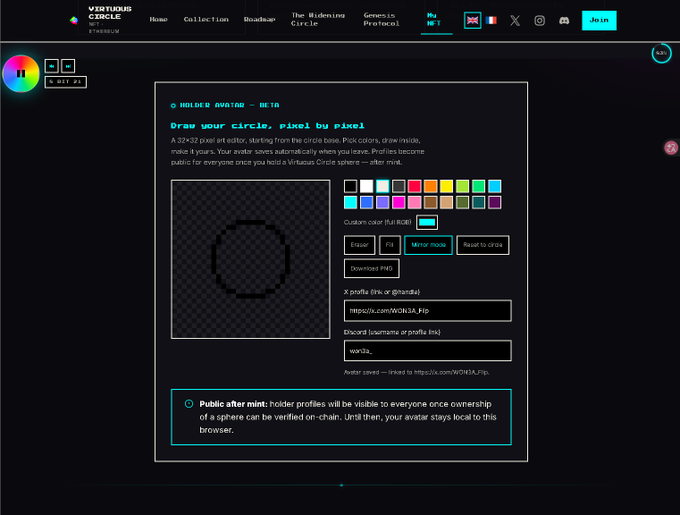Pick the orange color swatch
Image resolution: width=680 pixels, height=515 pixels.
coord(431,186)
